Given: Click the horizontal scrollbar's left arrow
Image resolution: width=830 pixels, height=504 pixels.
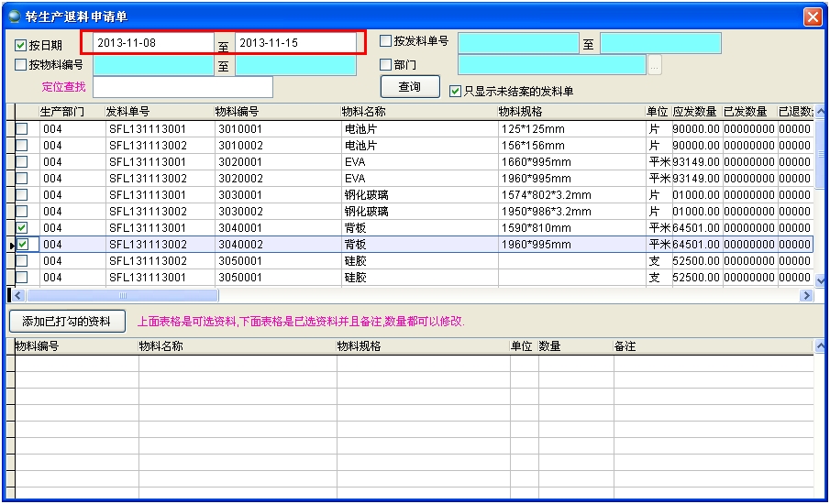Looking at the screenshot, I should click(x=18, y=295).
